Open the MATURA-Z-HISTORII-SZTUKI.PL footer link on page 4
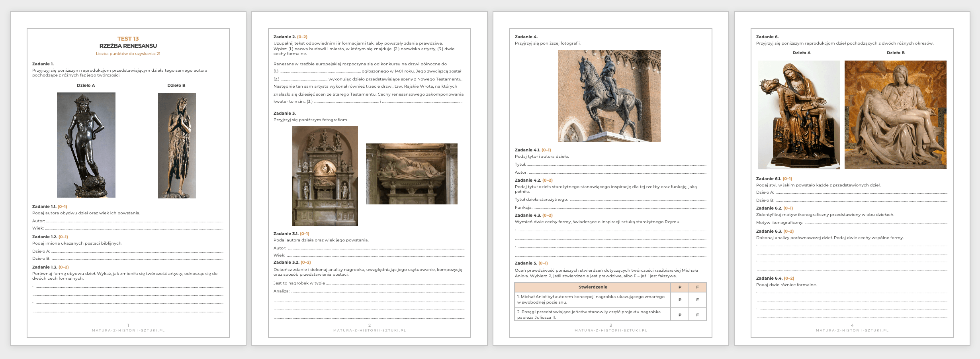This screenshot has width=980, height=359. [852, 330]
